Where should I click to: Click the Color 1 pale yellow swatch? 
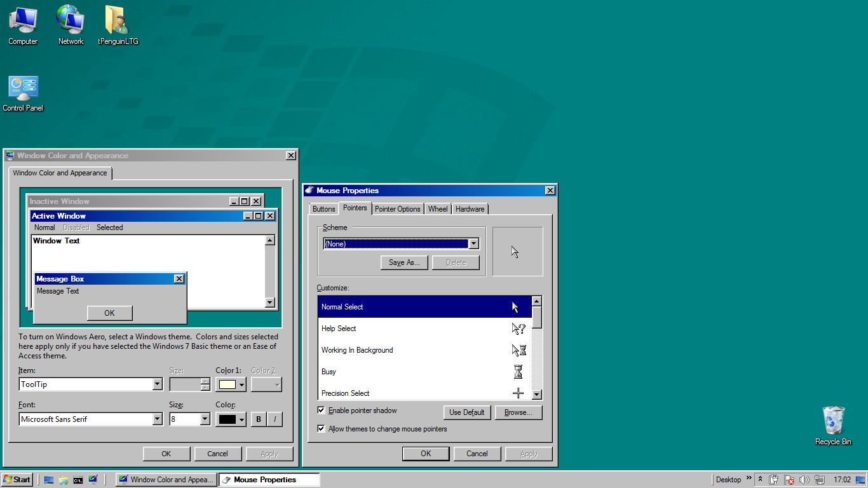click(227, 384)
